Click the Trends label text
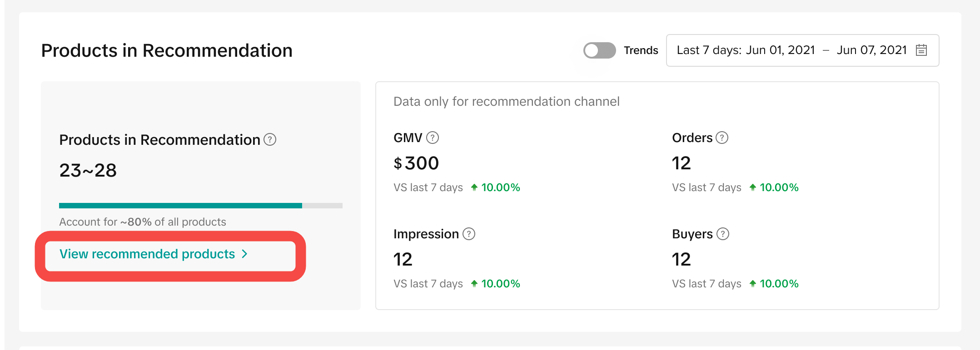 (641, 50)
